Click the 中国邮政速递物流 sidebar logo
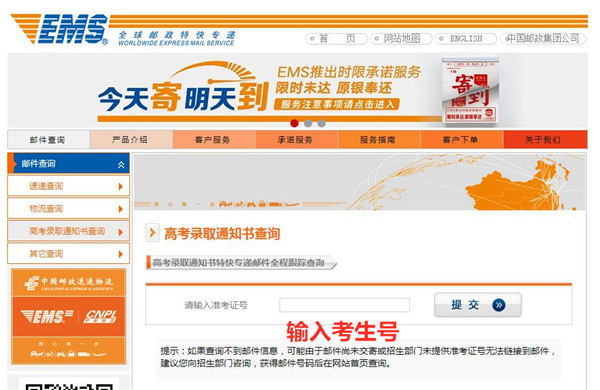This screenshot has width=600, height=390. tap(68, 283)
